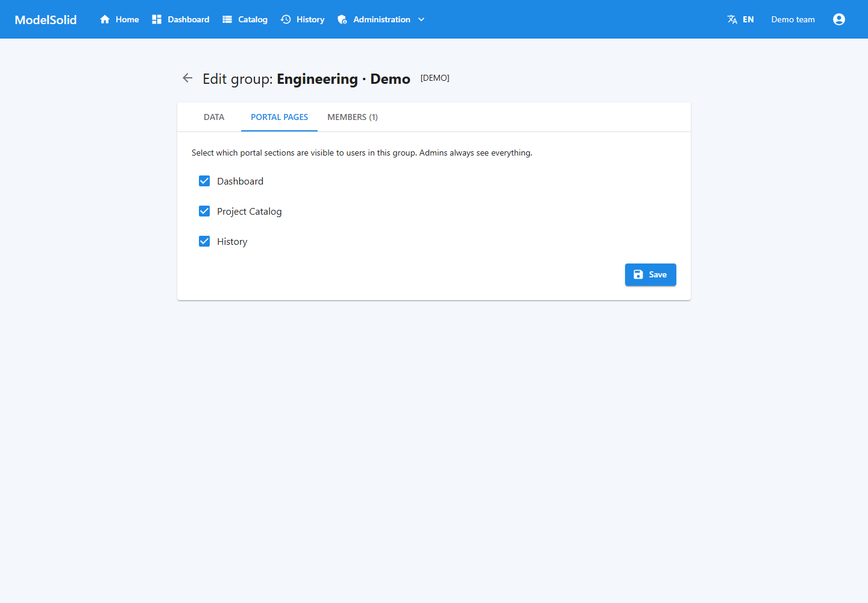Open the Administration menu label
Image resolution: width=868 pixels, height=603 pixels.
tap(382, 19)
